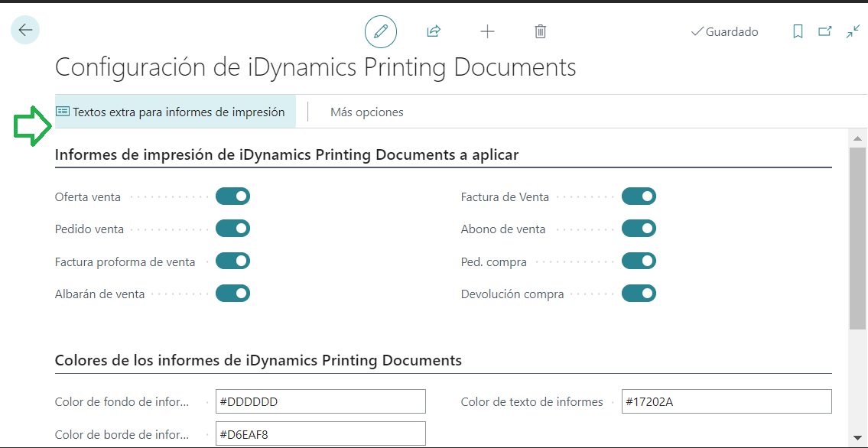This screenshot has width=868, height=448.
Task: Collapse Colores de los informes section heading
Action: (x=258, y=361)
